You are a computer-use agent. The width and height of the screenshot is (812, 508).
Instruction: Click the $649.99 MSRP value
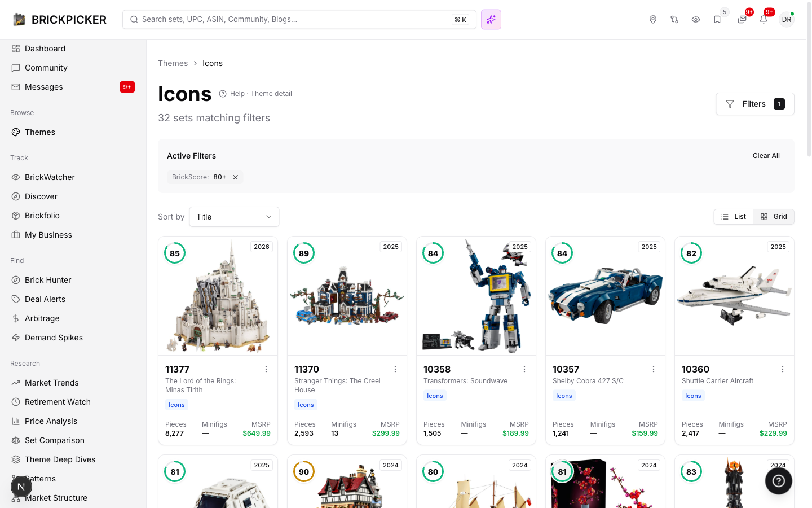[257, 433]
